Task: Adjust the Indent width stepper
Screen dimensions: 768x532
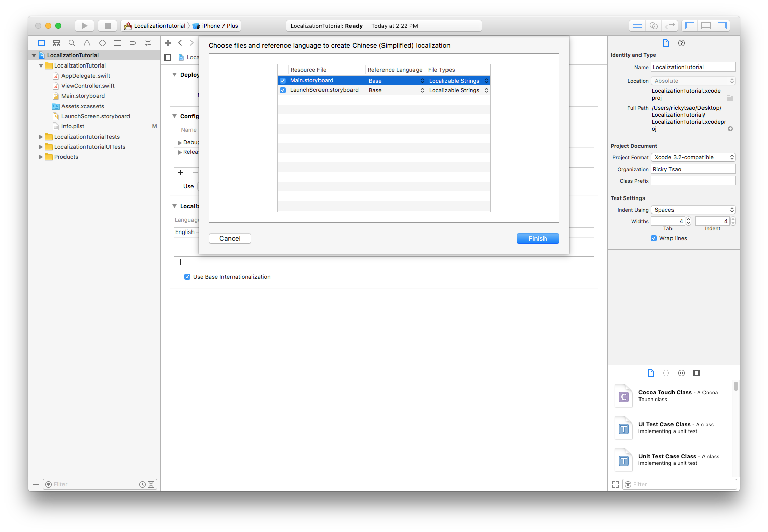Action: tap(733, 221)
